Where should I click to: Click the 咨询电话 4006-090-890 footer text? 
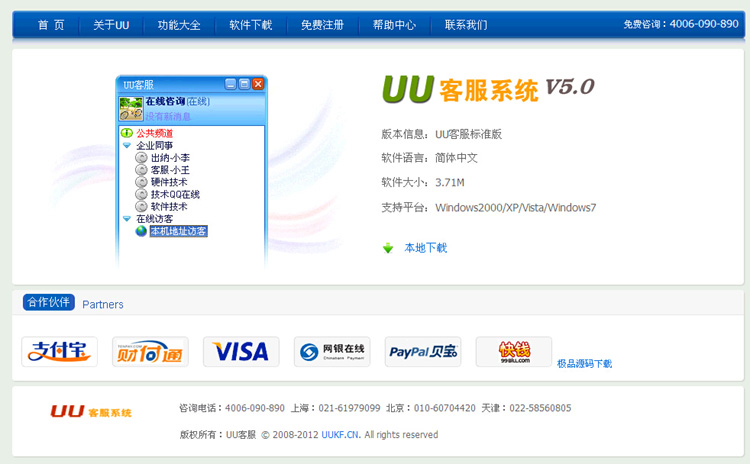point(232,408)
